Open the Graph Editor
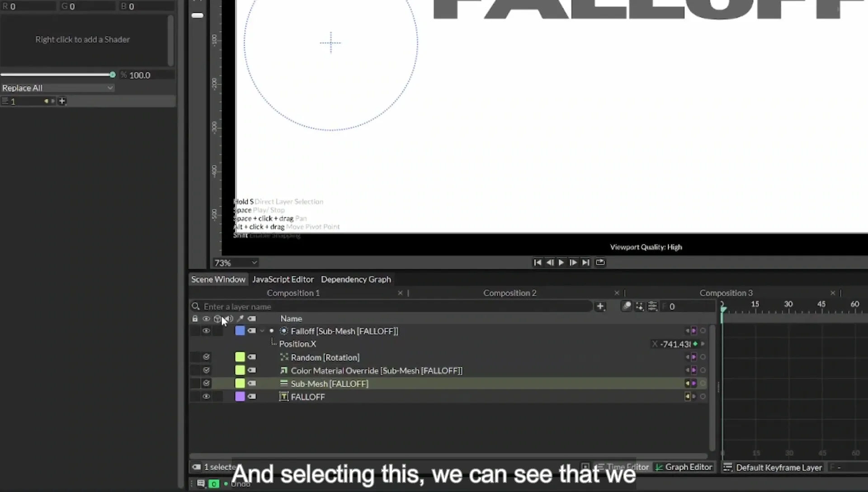The width and height of the screenshot is (868, 492). click(x=684, y=467)
